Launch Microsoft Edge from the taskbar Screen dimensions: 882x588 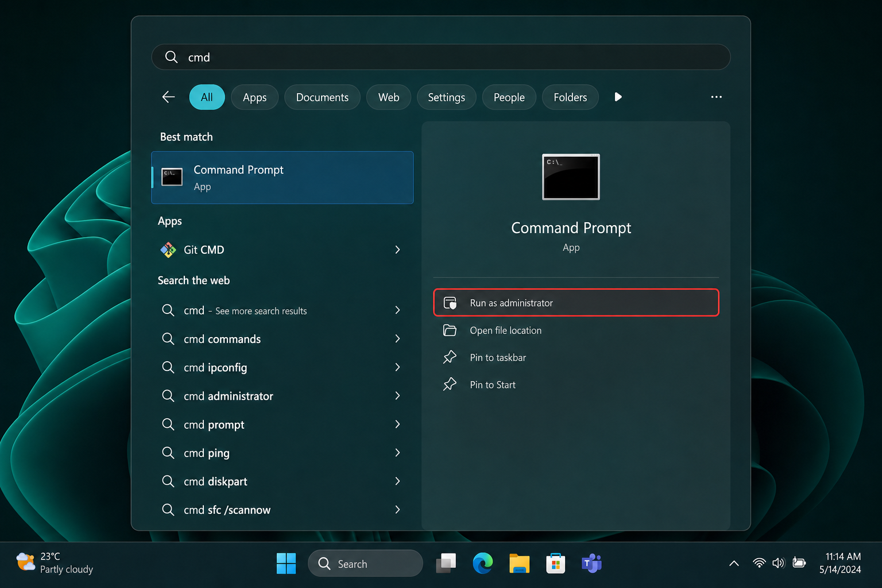(482, 563)
